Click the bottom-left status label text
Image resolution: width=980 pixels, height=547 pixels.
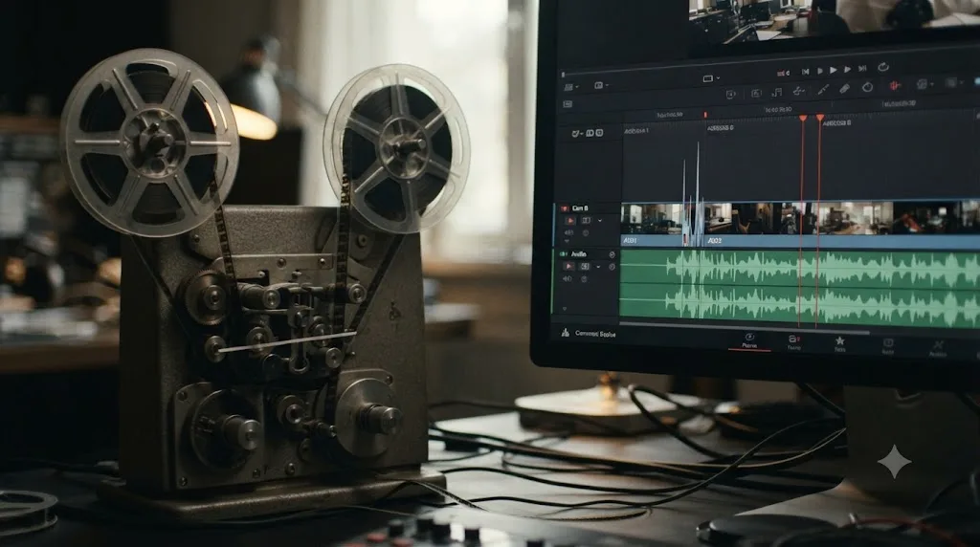coord(595,334)
